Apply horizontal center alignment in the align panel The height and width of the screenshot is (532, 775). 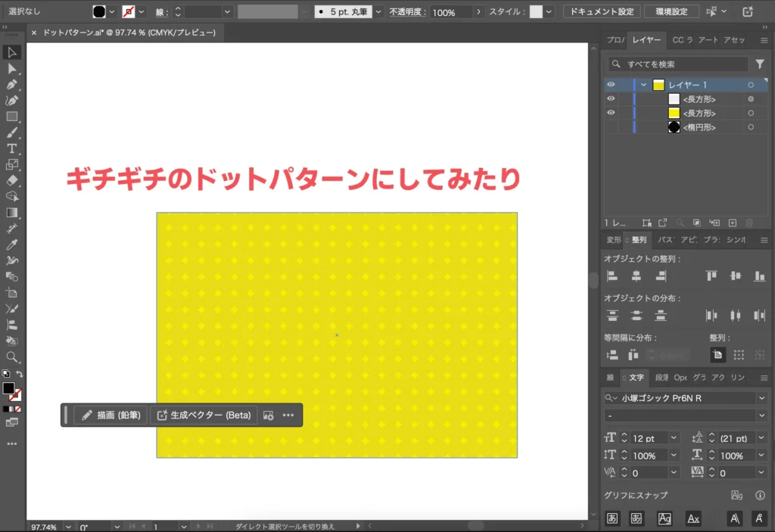point(636,276)
